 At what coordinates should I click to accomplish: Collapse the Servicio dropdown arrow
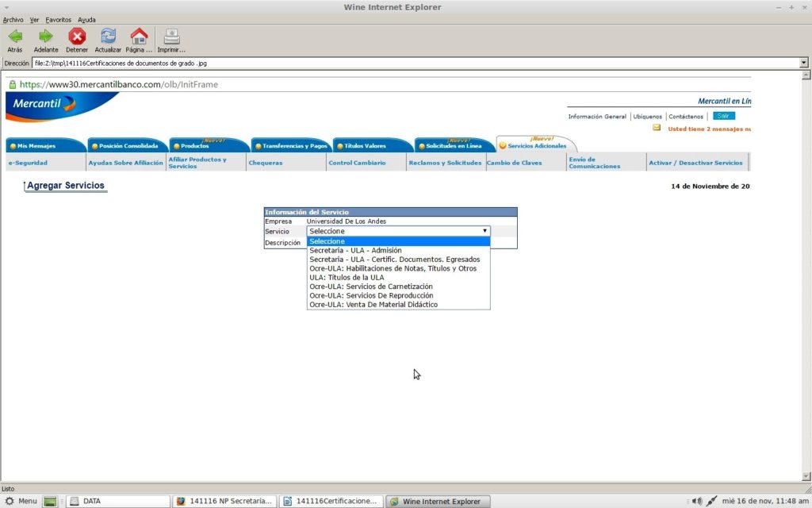point(485,231)
